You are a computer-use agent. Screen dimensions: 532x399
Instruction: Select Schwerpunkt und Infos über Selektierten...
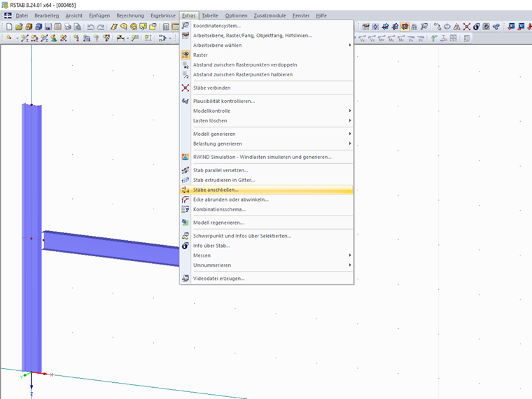tap(266, 236)
